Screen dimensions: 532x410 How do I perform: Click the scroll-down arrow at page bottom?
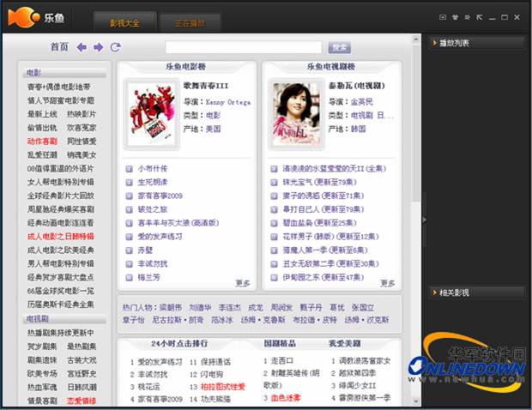coord(416,401)
